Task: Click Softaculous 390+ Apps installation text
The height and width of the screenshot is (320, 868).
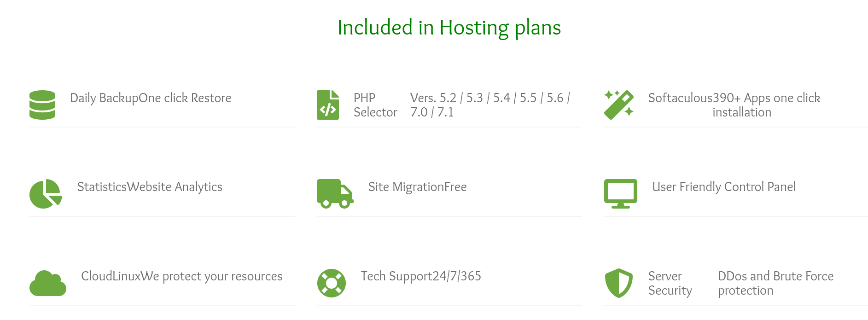Action: tap(734, 105)
